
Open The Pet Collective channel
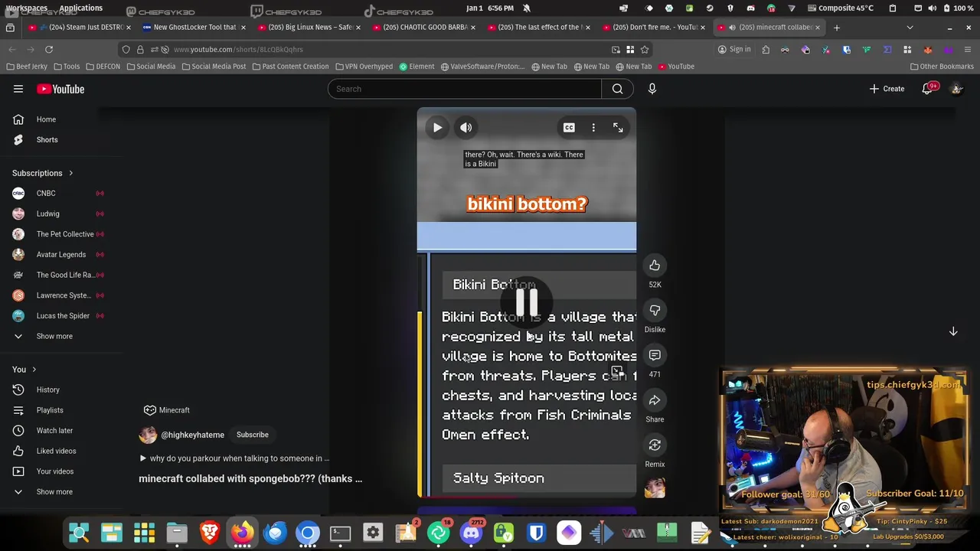(65, 234)
